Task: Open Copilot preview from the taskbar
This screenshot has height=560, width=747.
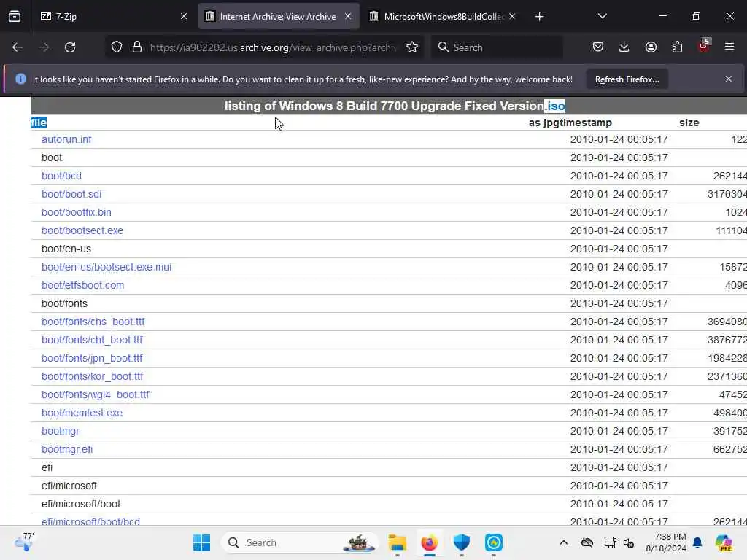Action: pos(724,542)
